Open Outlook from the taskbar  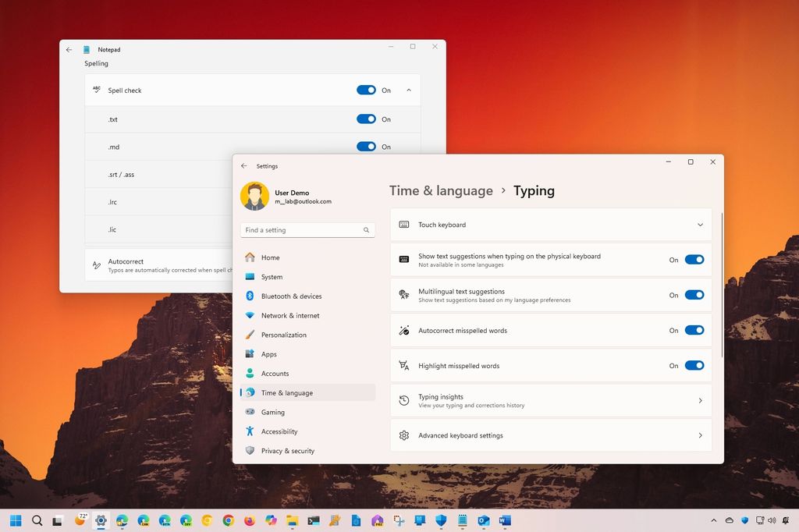click(482, 520)
